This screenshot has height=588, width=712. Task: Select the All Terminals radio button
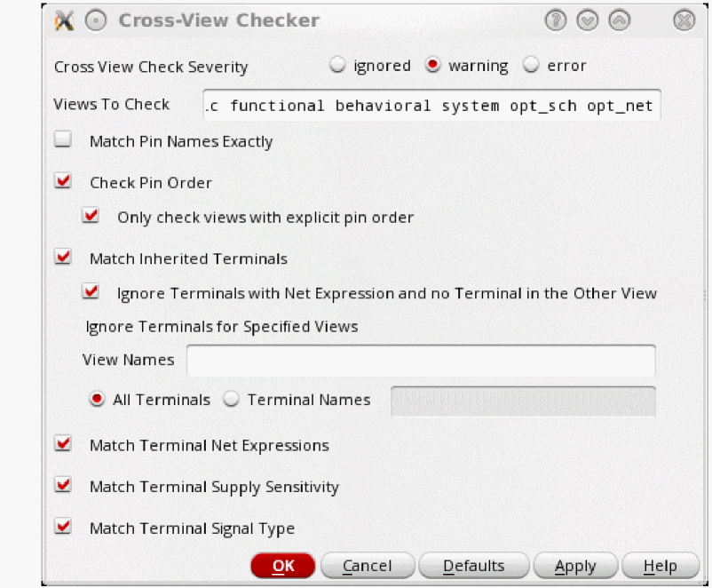(x=97, y=399)
